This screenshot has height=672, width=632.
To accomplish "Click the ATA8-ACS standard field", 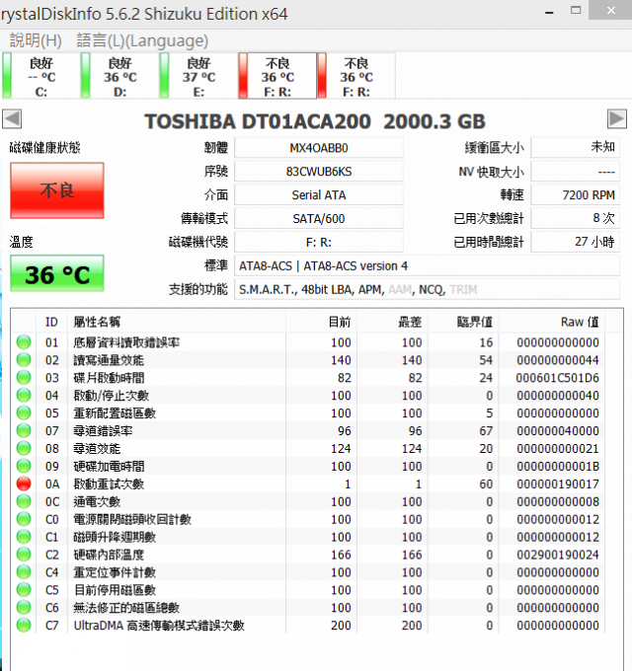I will coord(427,265).
